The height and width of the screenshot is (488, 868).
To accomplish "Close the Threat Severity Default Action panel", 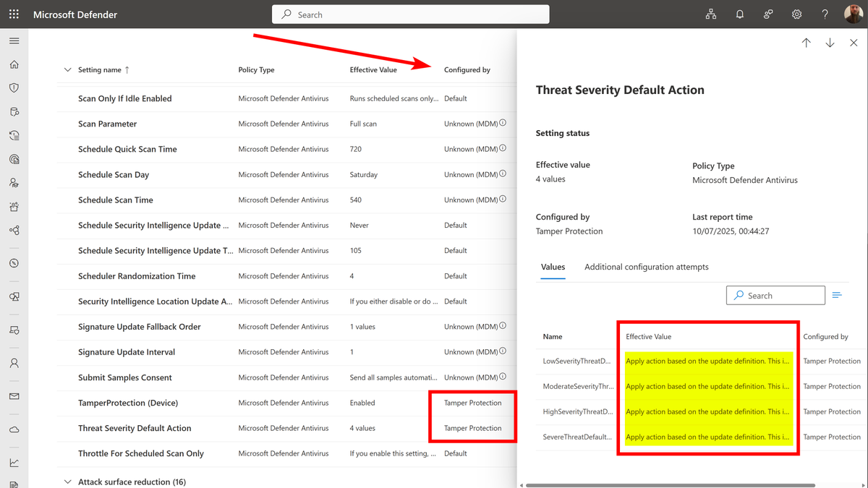I will click(x=854, y=43).
